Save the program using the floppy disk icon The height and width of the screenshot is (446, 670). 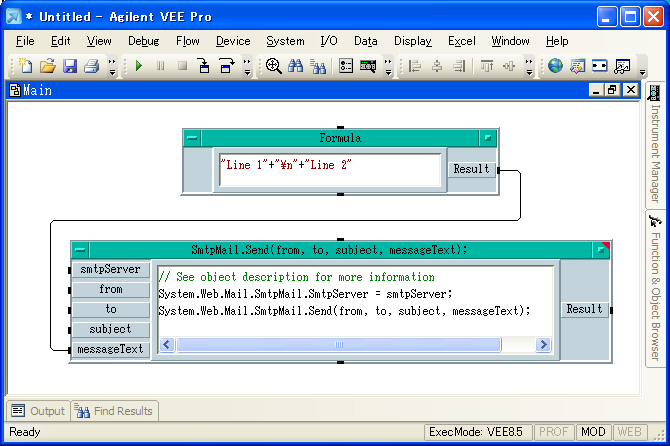pos(70,66)
